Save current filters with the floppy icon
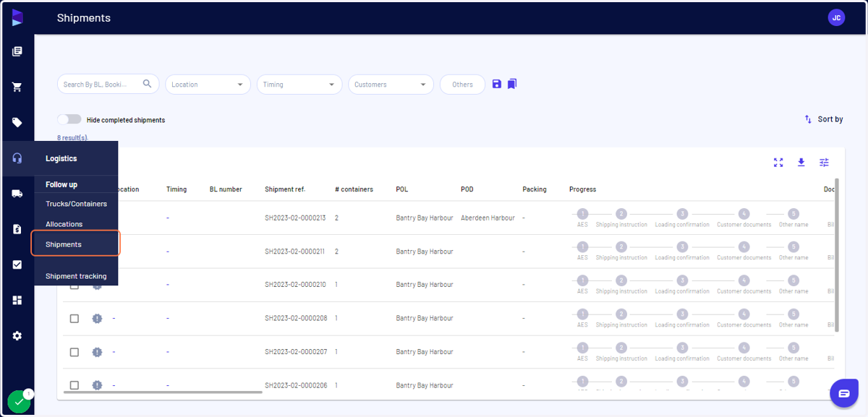Image resolution: width=868 pixels, height=417 pixels. 496,84
